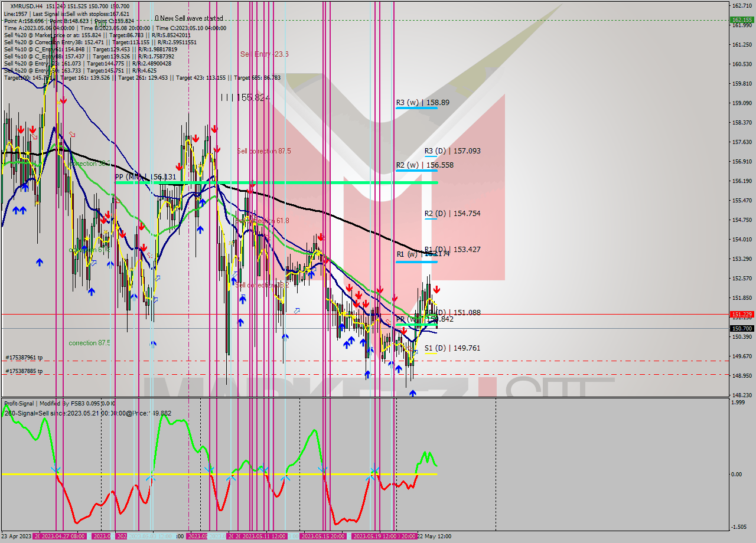Click the 'Time A:2023.05.06 04:00:00' info line
Image resolution: width=756 pixels, height=543 pixels.
115,28
